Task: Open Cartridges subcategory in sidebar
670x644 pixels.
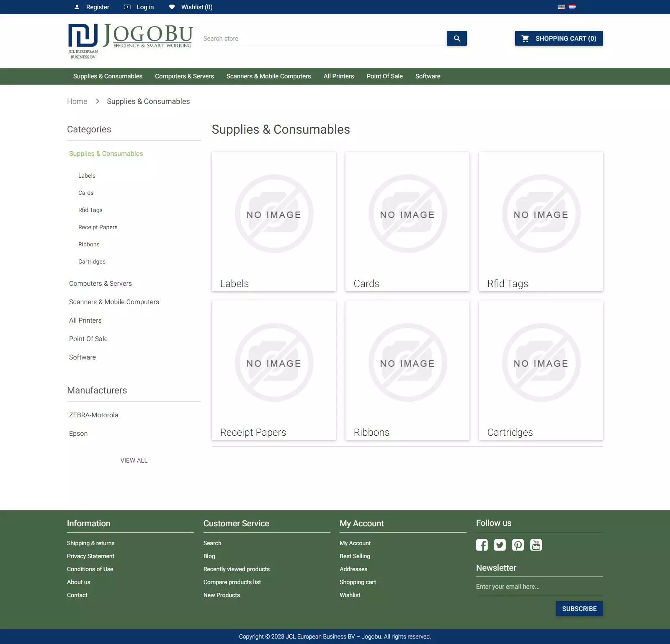Action: tap(92, 261)
